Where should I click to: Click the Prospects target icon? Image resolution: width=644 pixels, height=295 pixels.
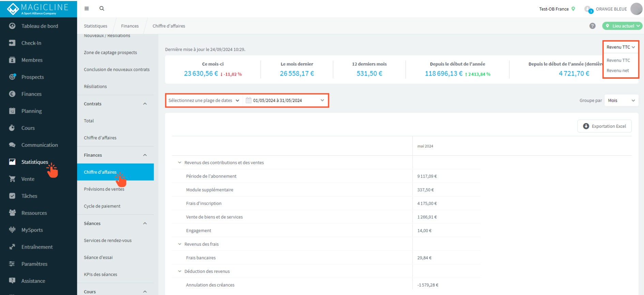click(12, 77)
